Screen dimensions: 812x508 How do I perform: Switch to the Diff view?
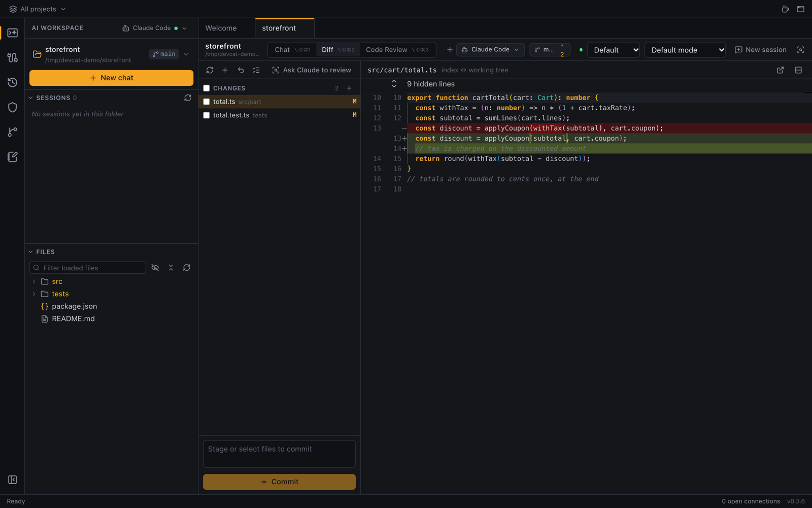(338, 50)
